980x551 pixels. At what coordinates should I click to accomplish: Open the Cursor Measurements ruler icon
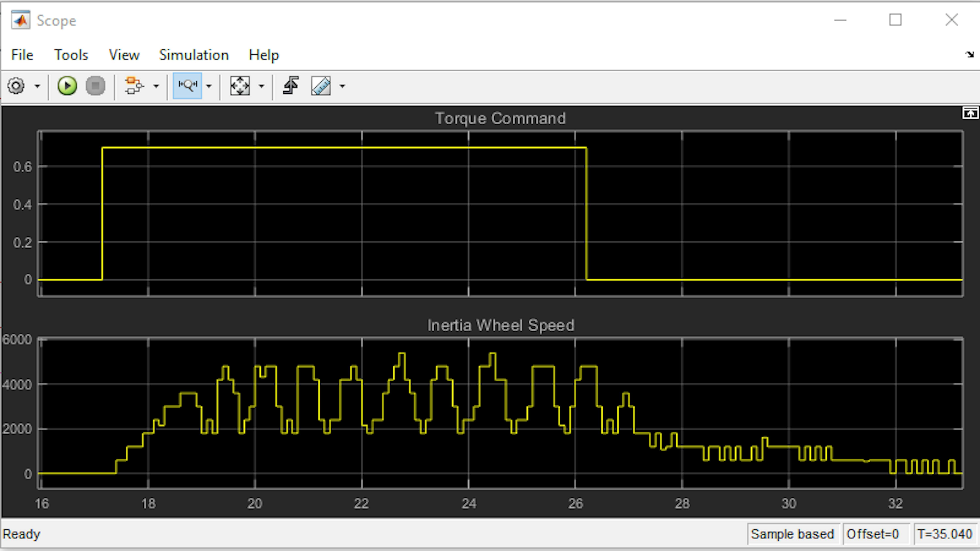321,86
